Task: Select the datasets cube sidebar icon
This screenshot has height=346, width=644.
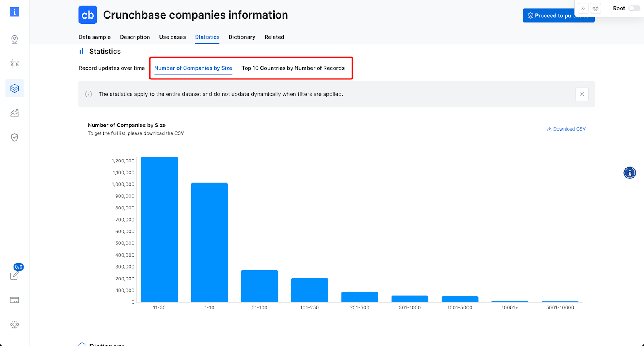Action: pos(14,88)
